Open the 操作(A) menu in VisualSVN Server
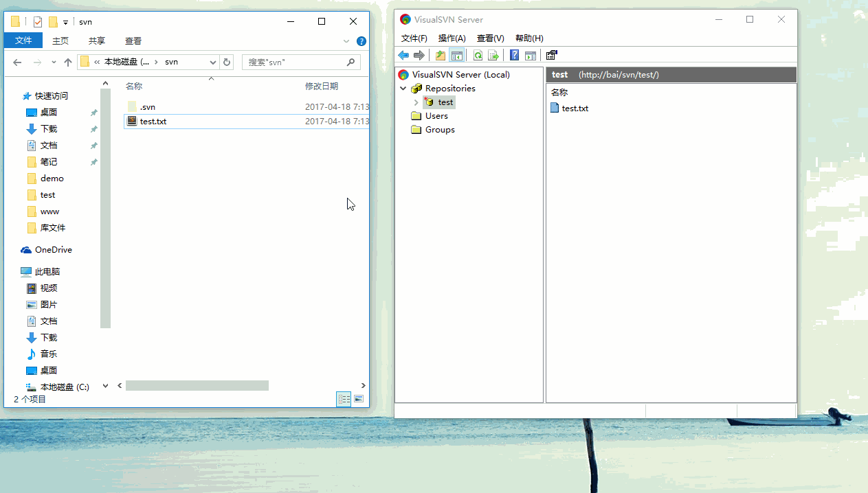Image resolution: width=868 pixels, height=493 pixels. coord(452,38)
